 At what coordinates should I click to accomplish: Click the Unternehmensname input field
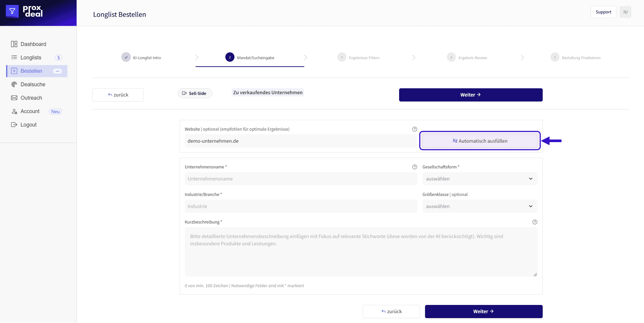tap(301, 179)
